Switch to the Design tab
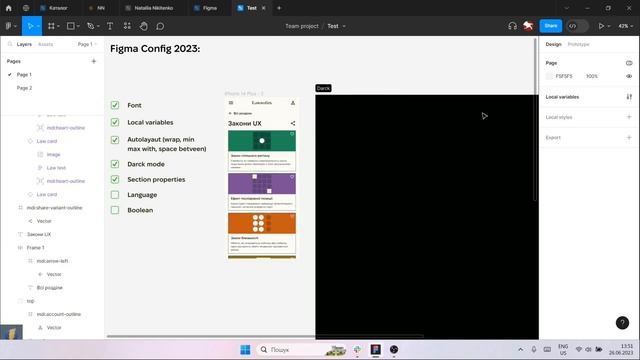The image size is (640, 360). pos(553,44)
